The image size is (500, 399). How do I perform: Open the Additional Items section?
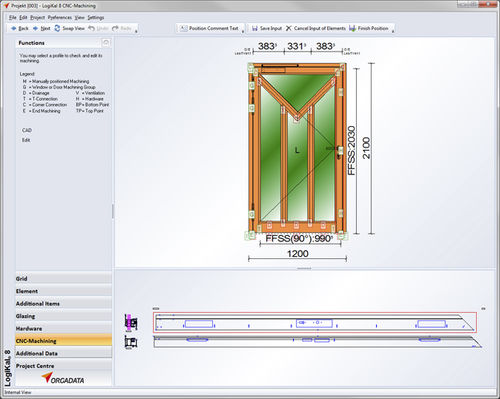pos(63,303)
